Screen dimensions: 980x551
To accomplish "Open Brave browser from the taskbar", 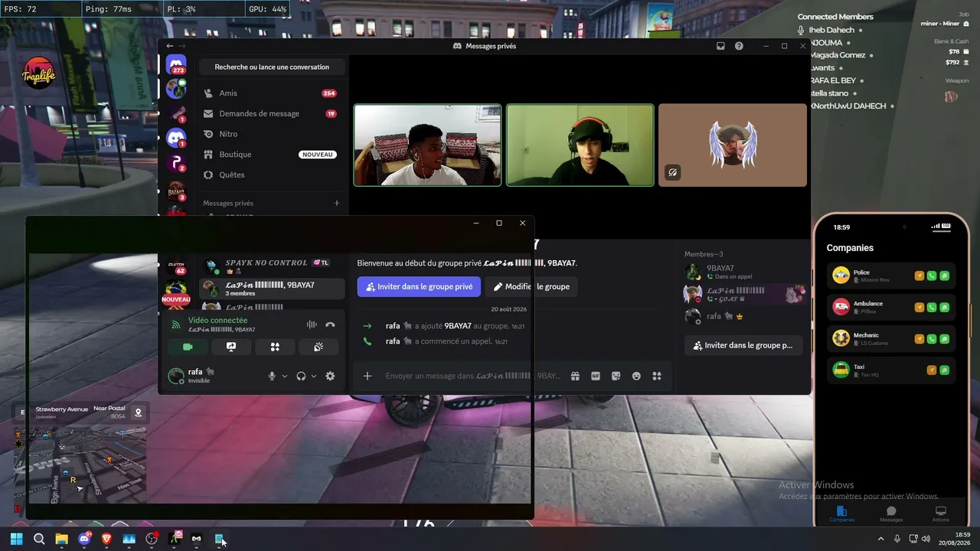I will coord(106,539).
